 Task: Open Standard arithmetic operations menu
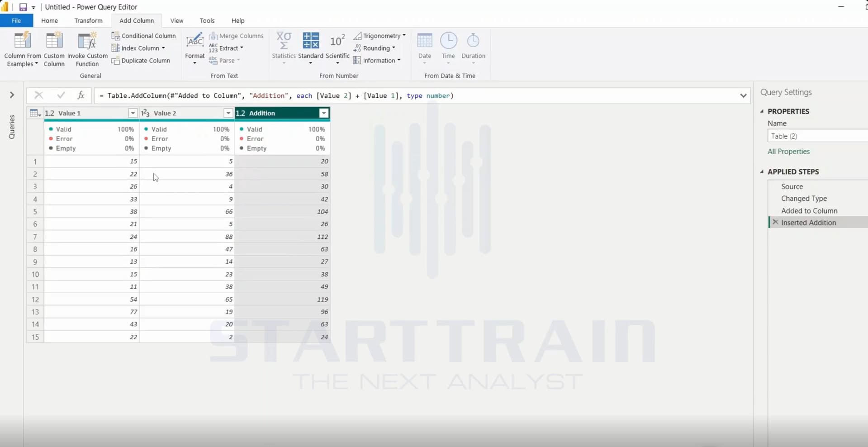point(311,49)
